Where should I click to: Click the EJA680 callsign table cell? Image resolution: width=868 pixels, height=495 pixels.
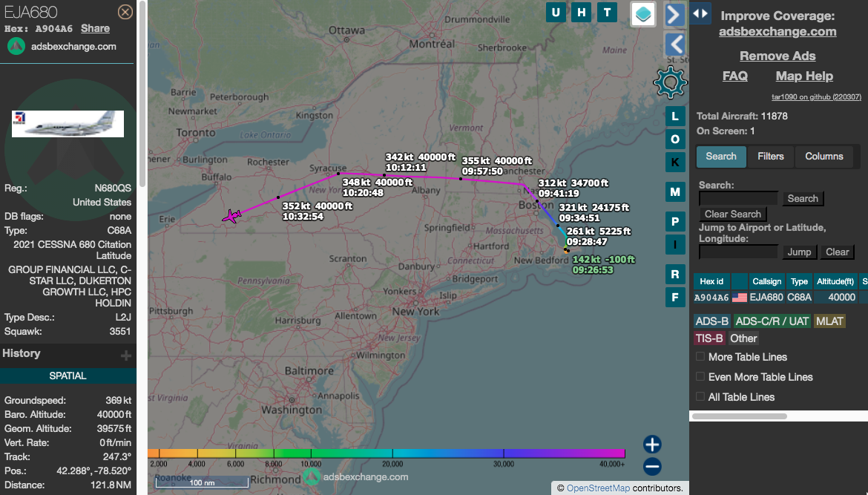click(x=766, y=298)
